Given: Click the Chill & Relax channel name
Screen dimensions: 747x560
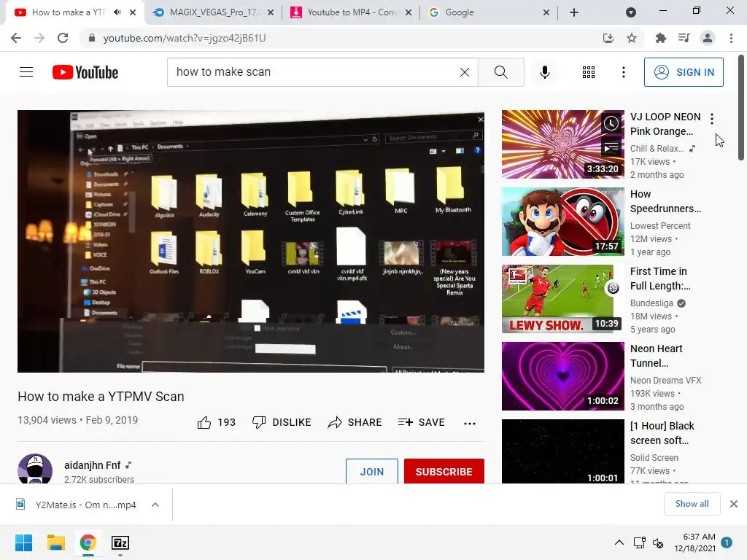Looking at the screenshot, I should (657, 149).
